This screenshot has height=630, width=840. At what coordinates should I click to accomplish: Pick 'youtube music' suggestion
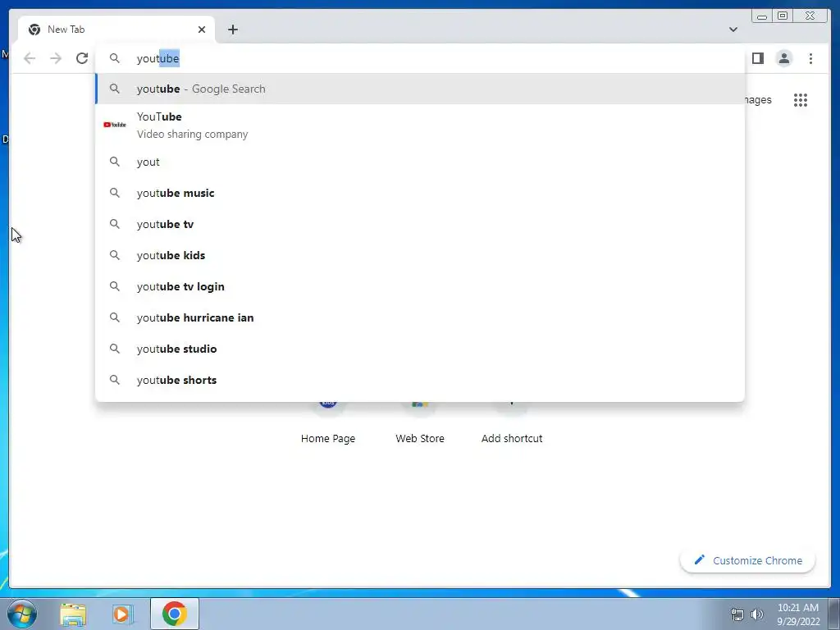pyautogui.click(x=420, y=193)
